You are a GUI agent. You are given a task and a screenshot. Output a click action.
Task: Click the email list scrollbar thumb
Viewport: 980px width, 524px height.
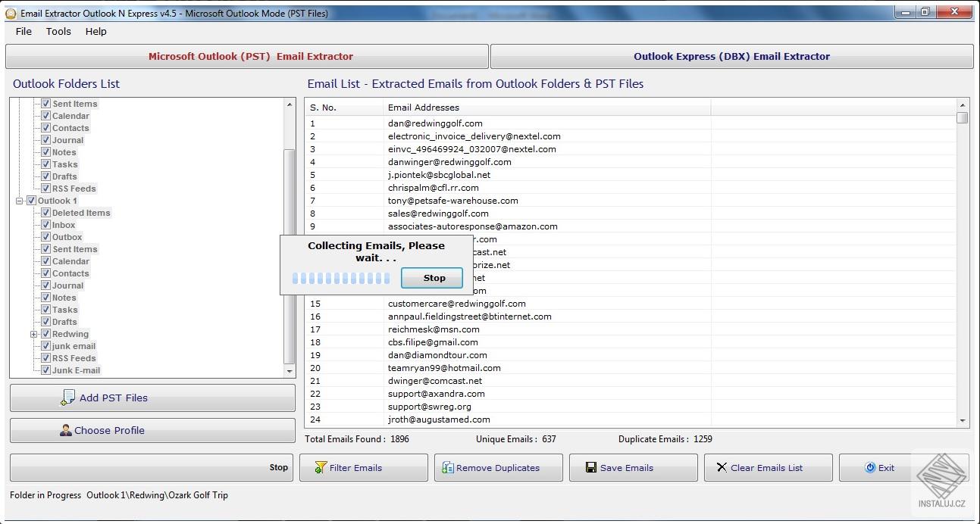[x=963, y=117]
